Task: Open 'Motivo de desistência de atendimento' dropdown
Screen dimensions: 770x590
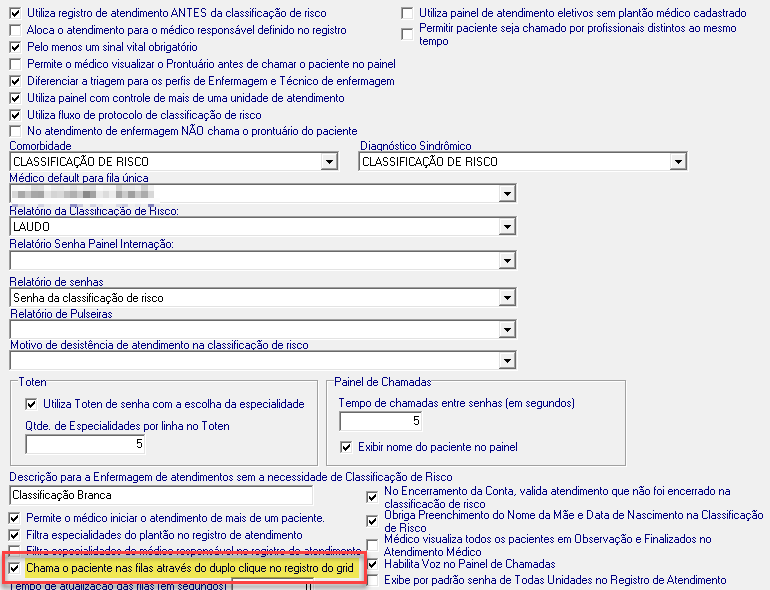Action: (507, 361)
